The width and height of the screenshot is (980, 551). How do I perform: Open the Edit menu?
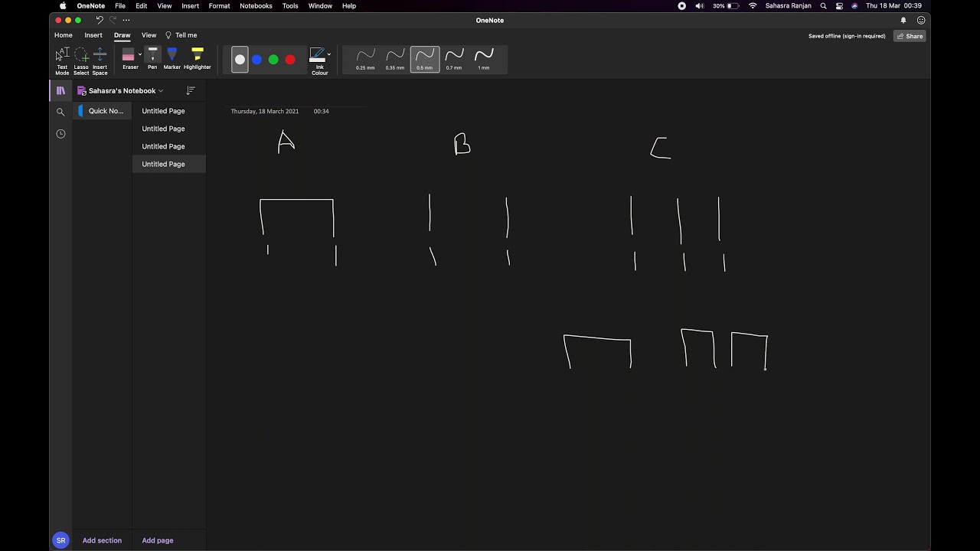pos(142,5)
